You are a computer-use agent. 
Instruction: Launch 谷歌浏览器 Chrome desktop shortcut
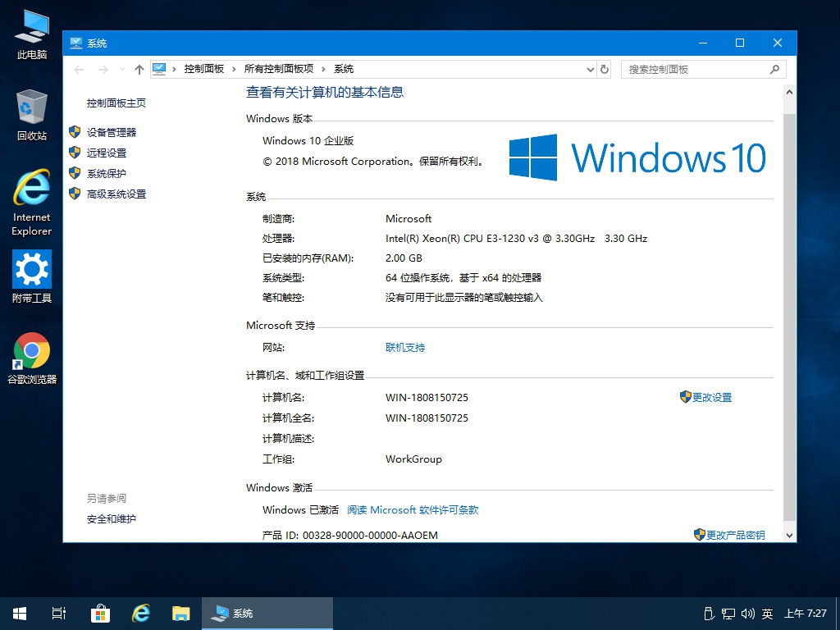(x=32, y=358)
